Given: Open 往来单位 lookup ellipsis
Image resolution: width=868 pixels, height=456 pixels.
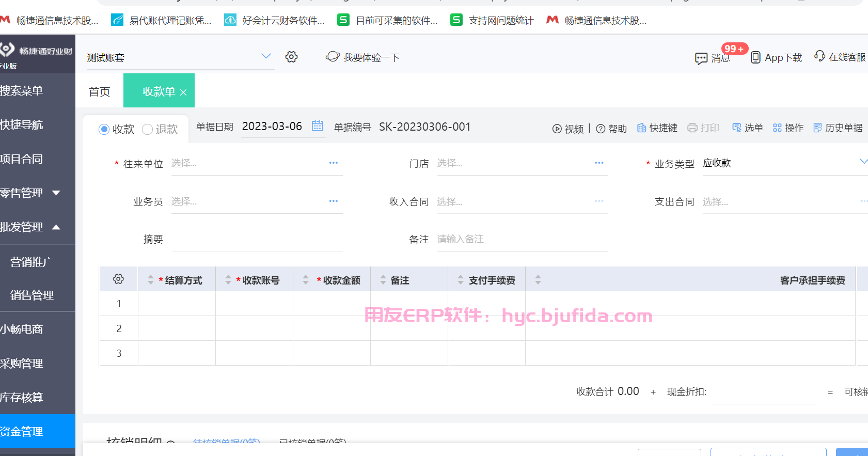Looking at the screenshot, I should pyautogui.click(x=334, y=163).
